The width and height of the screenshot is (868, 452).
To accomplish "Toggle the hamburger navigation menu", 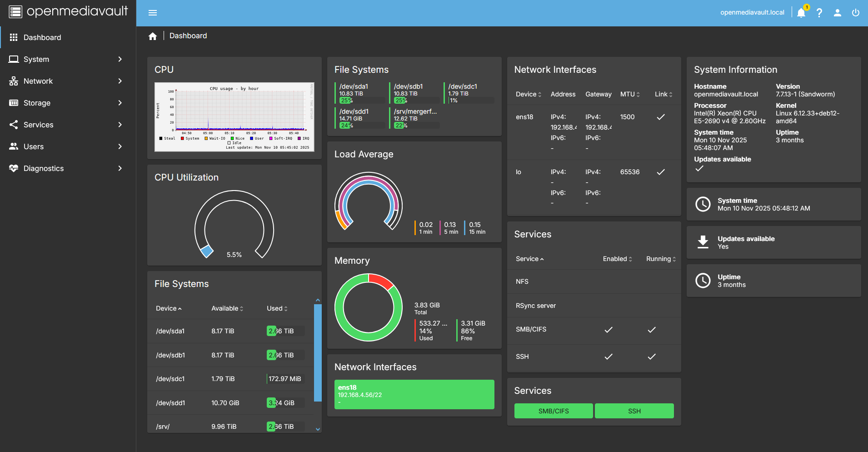I will tap(153, 13).
